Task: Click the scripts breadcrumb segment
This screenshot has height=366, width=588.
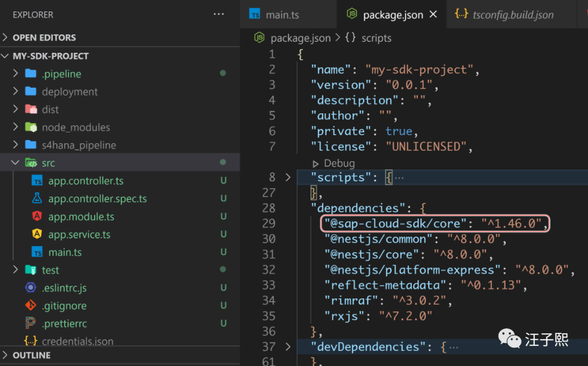Action: [376, 38]
